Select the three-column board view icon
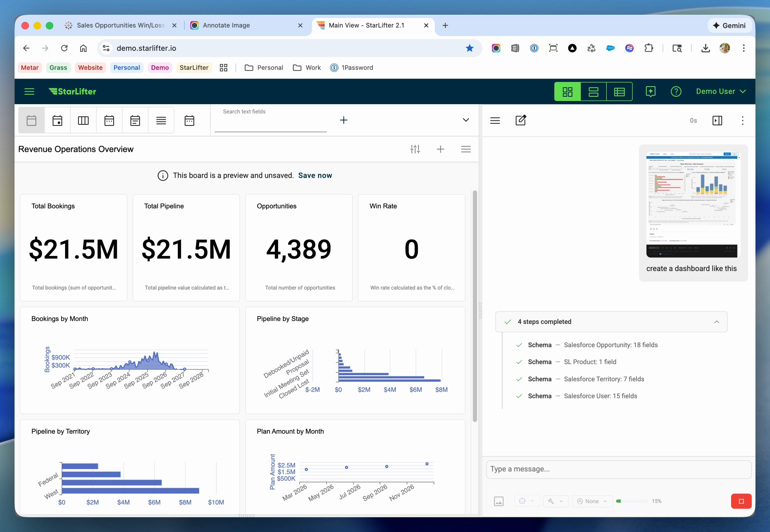 pyautogui.click(x=83, y=120)
